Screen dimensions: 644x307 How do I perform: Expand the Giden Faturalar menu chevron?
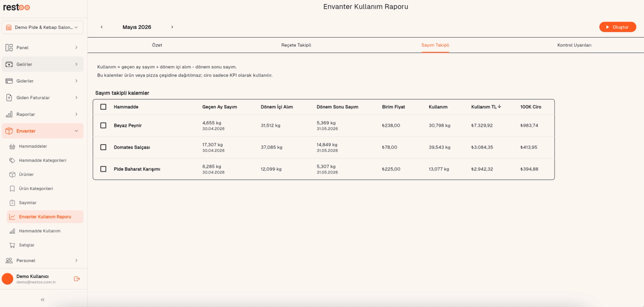click(76, 98)
